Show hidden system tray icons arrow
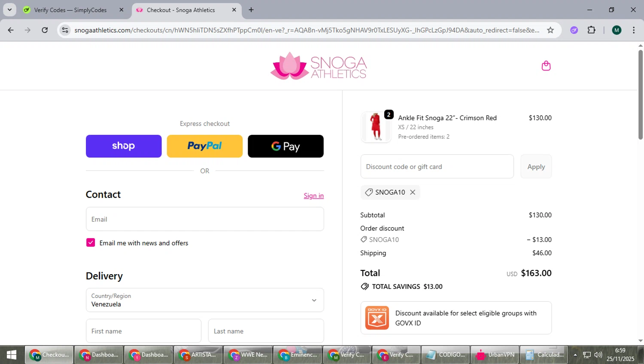Viewport: 644px width, 364px height. coord(575,355)
